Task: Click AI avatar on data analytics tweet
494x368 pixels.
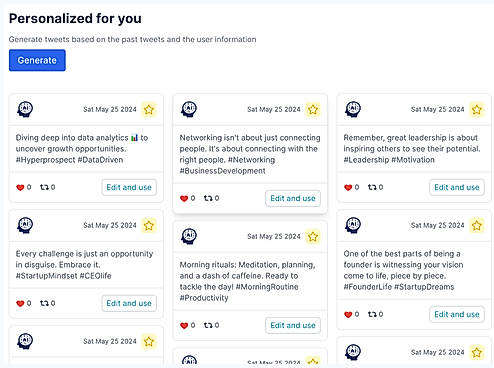Action: point(25,109)
